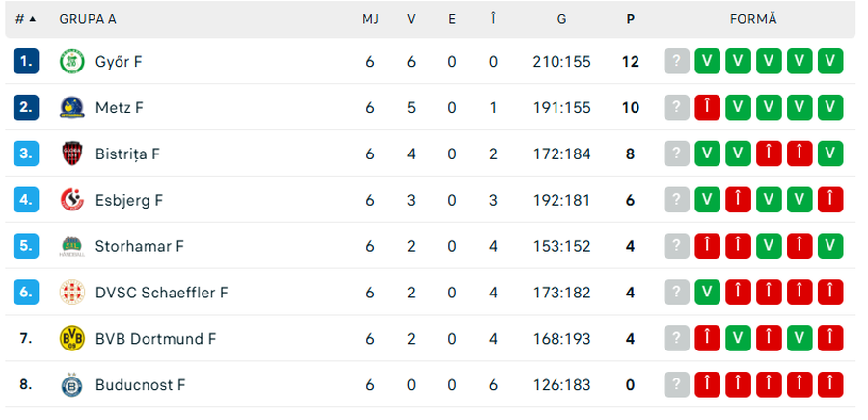Screen dimensions: 868x420
Task: Click the position 1 rank badge
Action: (26, 62)
